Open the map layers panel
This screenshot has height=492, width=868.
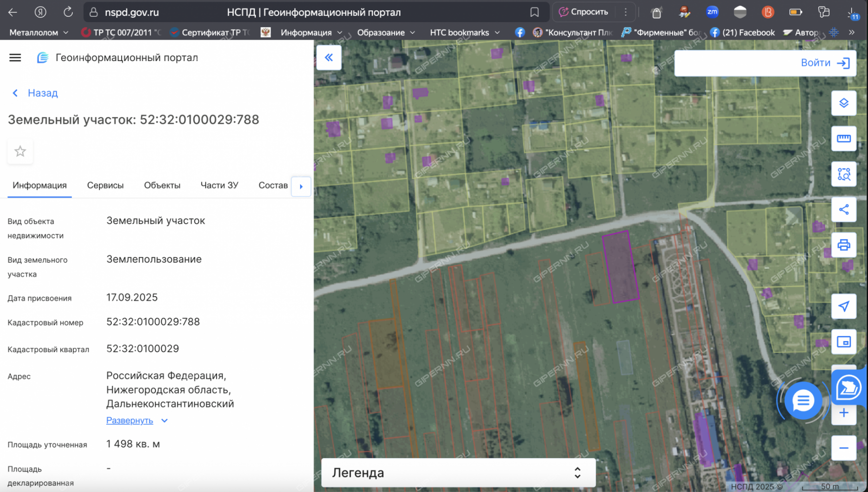[x=843, y=103]
